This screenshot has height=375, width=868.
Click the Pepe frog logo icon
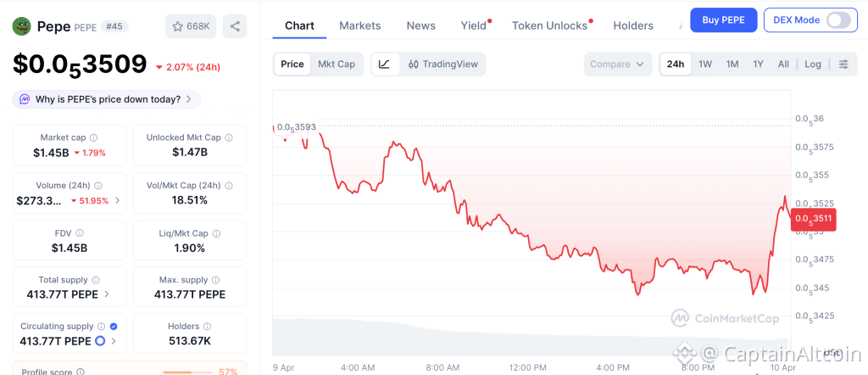21,26
